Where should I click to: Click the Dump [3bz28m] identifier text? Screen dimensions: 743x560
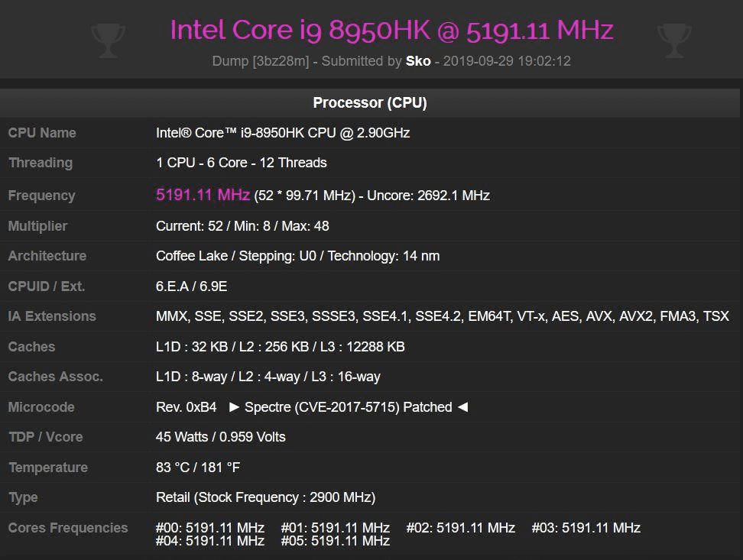[x=261, y=61]
